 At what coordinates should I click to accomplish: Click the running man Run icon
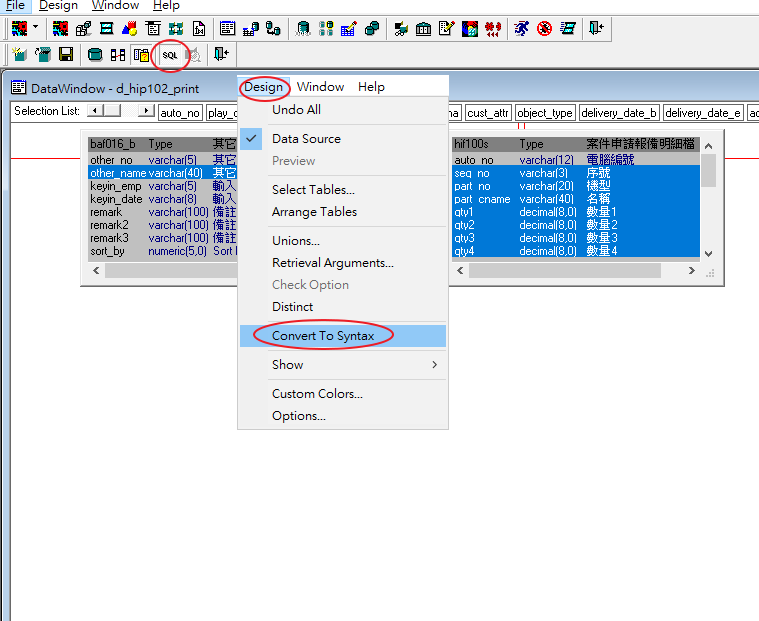521,29
